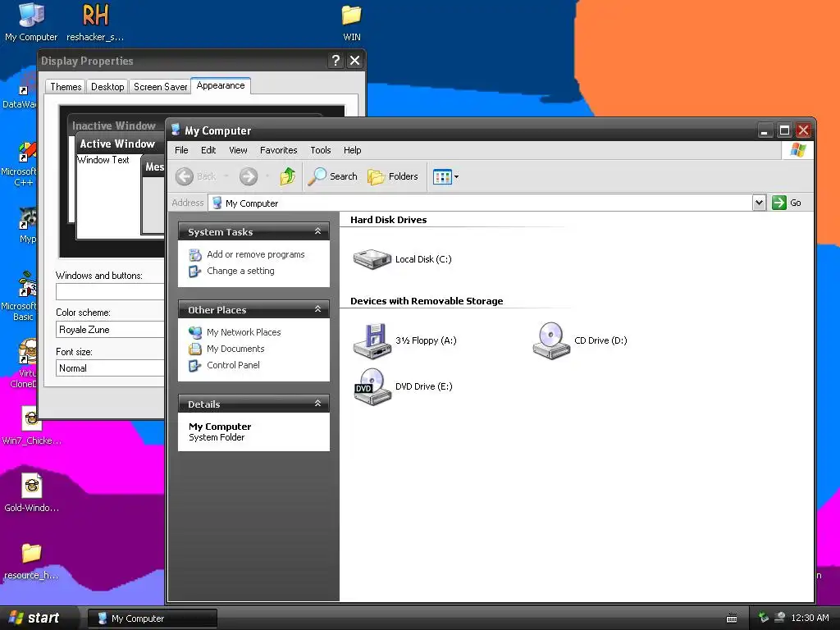The height and width of the screenshot is (630, 840).
Task: Collapse the Details panel
Action: click(317, 404)
